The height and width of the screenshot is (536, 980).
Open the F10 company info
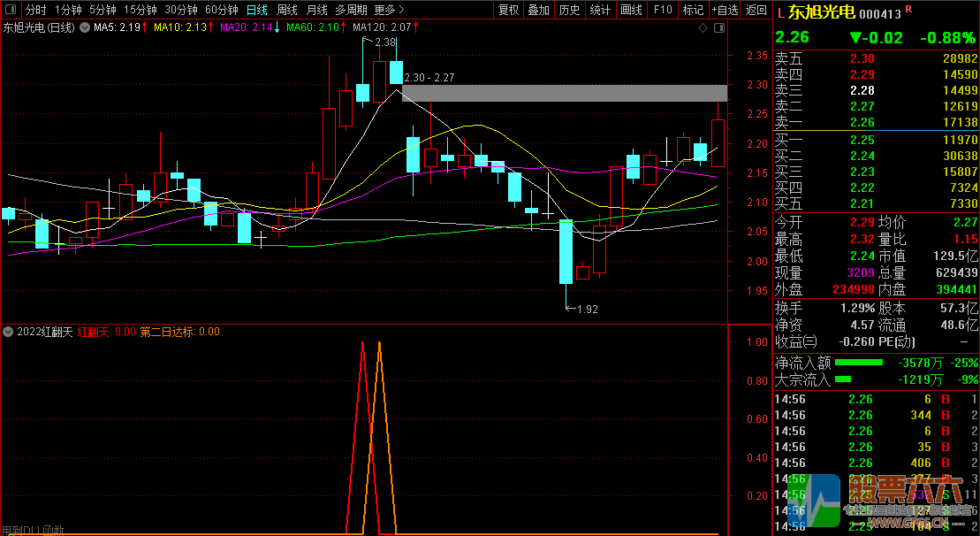click(661, 10)
